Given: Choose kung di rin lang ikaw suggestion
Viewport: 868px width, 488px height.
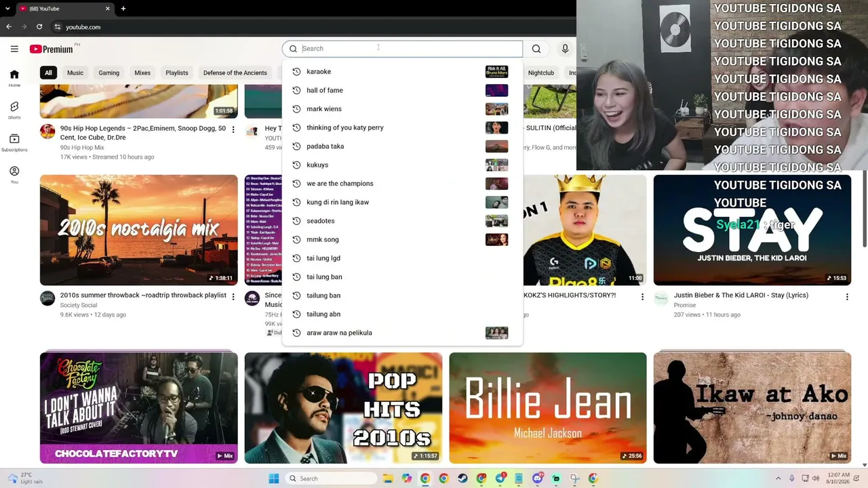Looking at the screenshot, I should point(402,202).
